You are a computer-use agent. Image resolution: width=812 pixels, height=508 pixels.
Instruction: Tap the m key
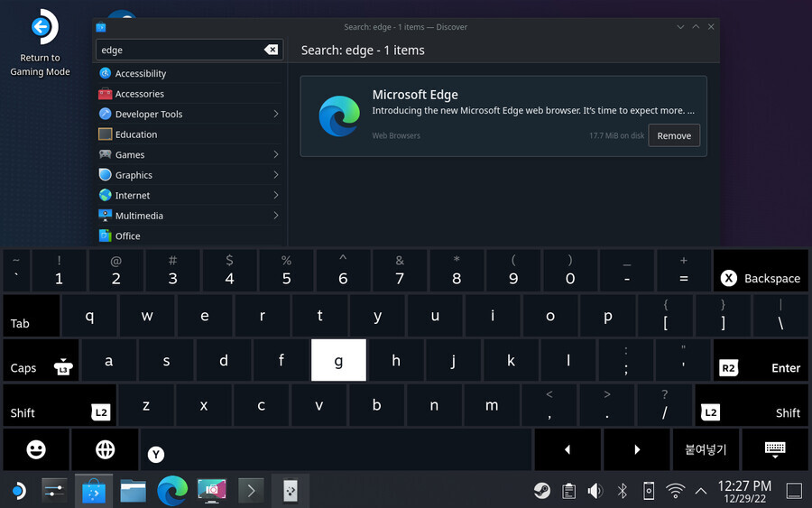coord(492,405)
